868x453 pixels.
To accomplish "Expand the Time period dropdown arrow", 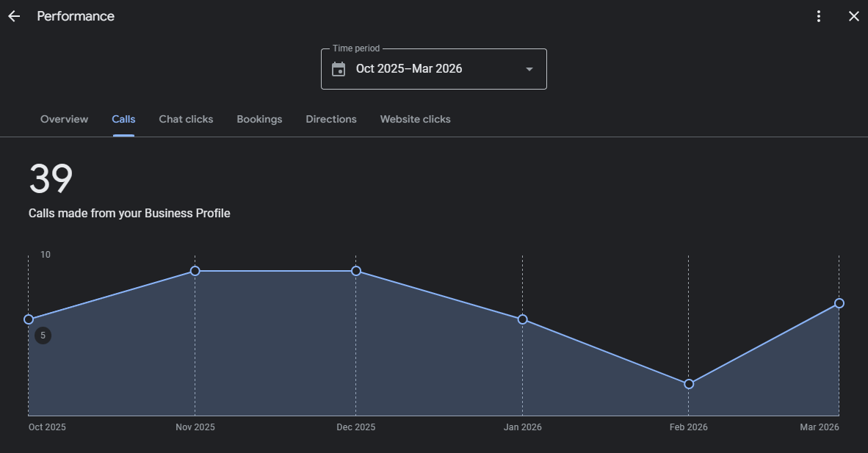I will point(529,69).
